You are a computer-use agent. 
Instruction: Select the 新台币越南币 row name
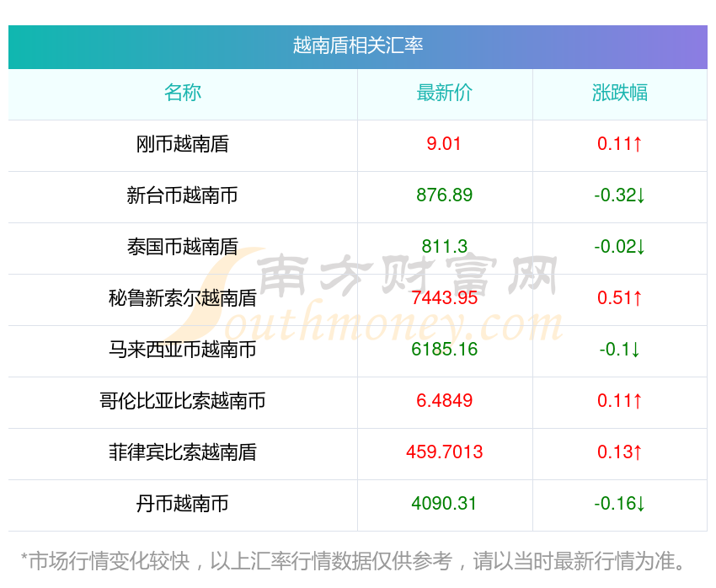click(183, 195)
